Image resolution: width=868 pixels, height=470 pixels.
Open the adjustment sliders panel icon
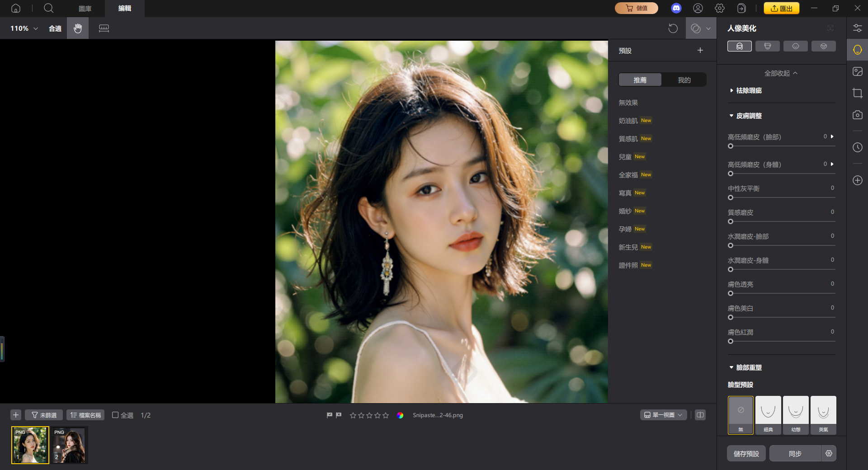pyautogui.click(x=857, y=28)
